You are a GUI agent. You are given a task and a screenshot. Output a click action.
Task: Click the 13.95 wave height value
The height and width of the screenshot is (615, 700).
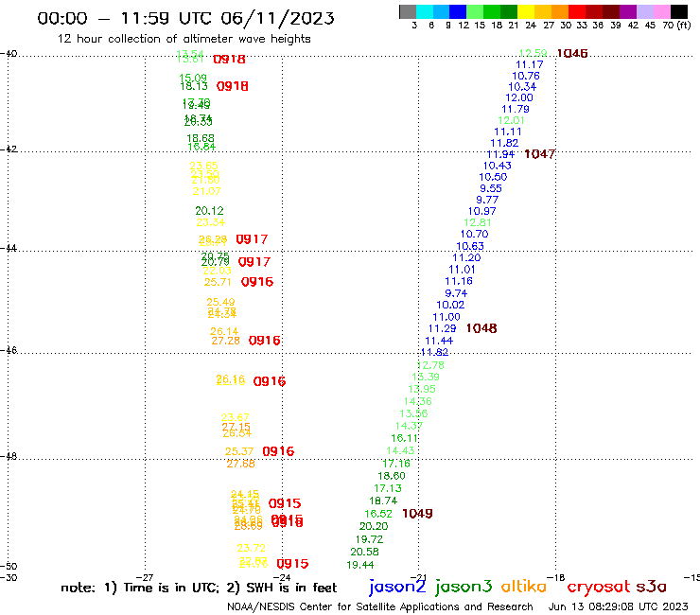pos(422,389)
